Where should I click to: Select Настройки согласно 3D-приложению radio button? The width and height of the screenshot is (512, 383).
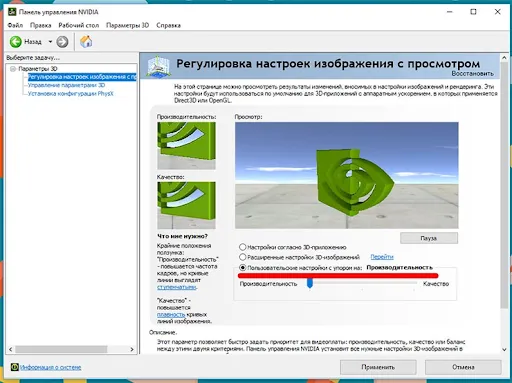[x=243, y=247]
